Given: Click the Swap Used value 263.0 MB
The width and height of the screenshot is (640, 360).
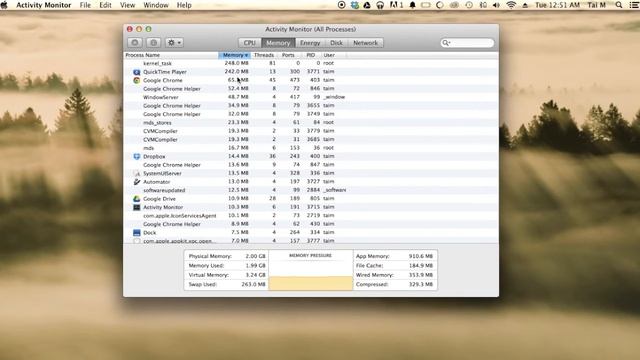Looking at the screenshot, I should click(x=253, y=284).
